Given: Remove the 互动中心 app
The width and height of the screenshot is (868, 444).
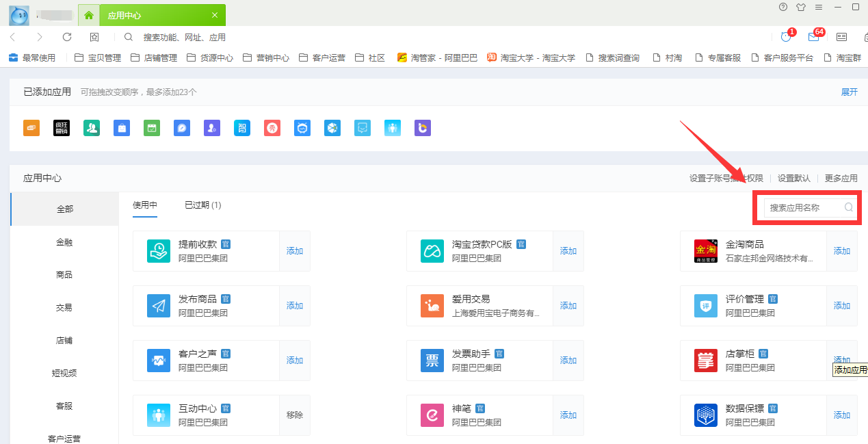Looking at the screenshot, I should point(295,415).
